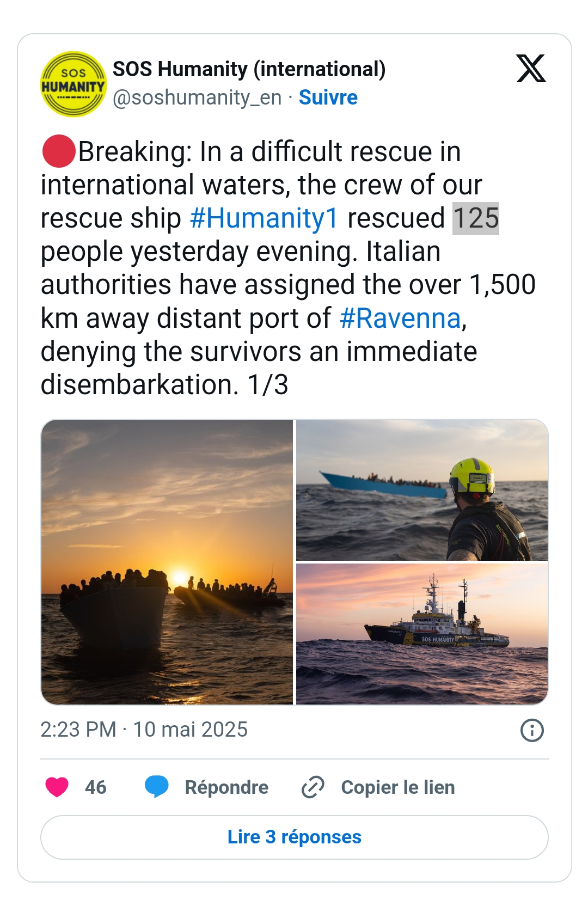
Task: Click Copier le lien
Action: pyautogui.click(x=398, y=787)
